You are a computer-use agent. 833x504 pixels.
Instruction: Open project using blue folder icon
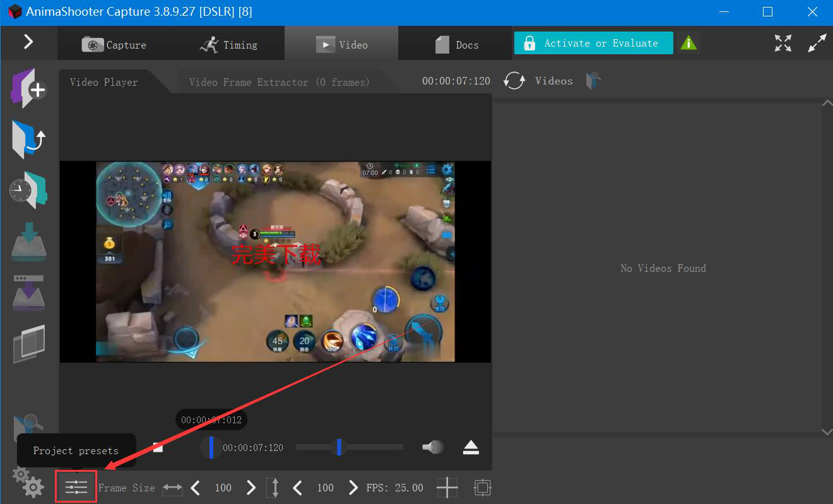click(28, 138)
